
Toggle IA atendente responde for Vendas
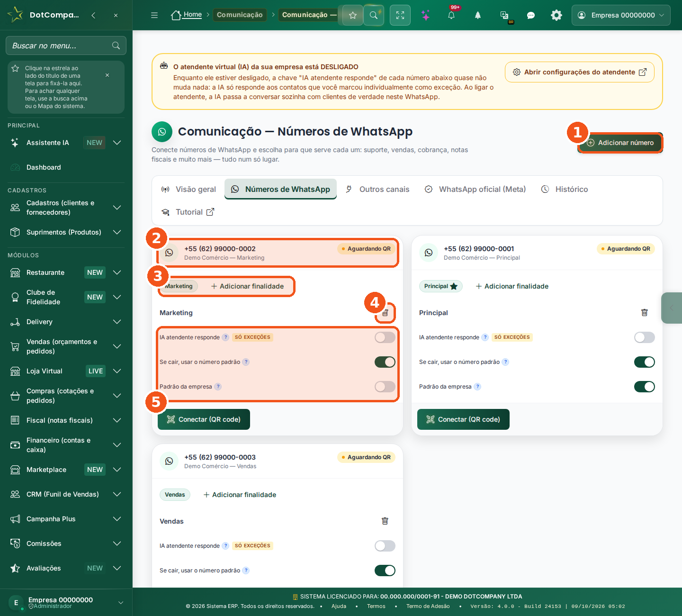click(385, 546)
